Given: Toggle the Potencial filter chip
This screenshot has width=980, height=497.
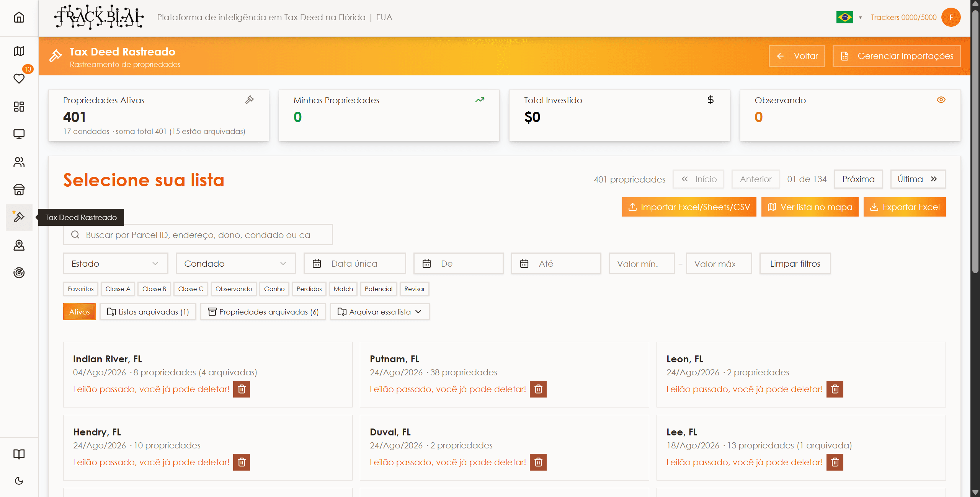Looking at the screenshot, I should 378,289.
